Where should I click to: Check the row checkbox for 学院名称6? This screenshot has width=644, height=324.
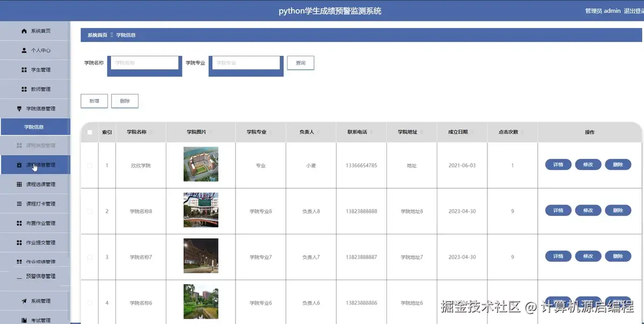(90, 303)
